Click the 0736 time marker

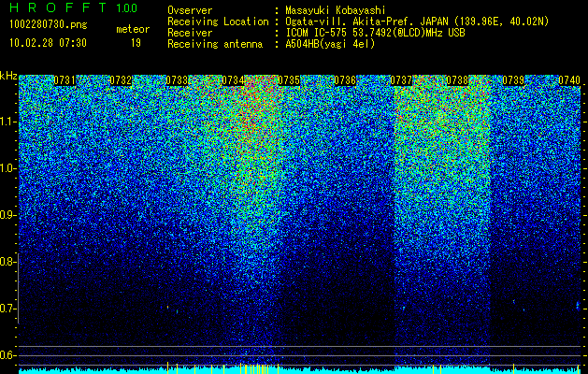pos(345,80)
